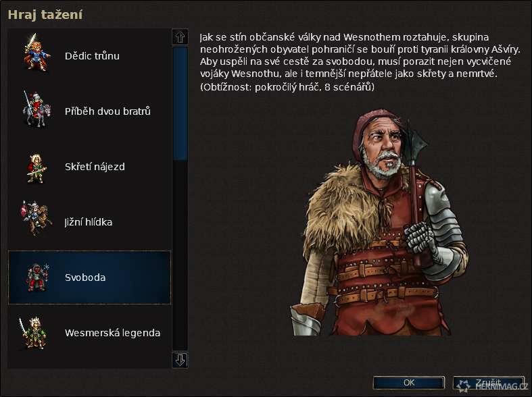532x397 pixels.
Task: Select the highlighted Svoboda campaign
Action: (90, 277)
